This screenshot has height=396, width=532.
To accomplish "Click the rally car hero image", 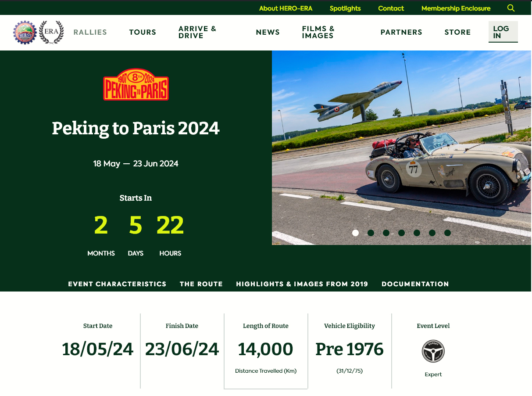I will point(401,148).
